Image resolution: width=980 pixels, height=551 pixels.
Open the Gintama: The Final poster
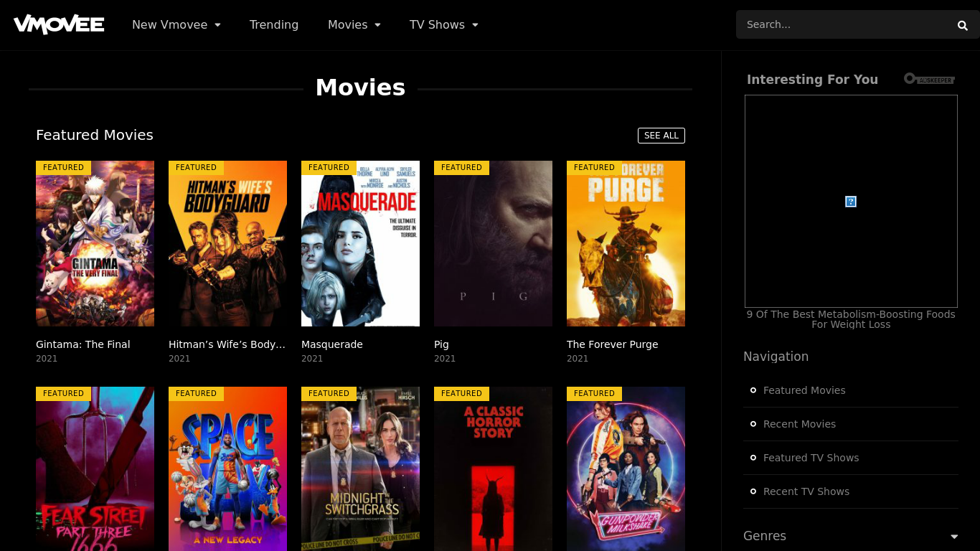[95, 244]
